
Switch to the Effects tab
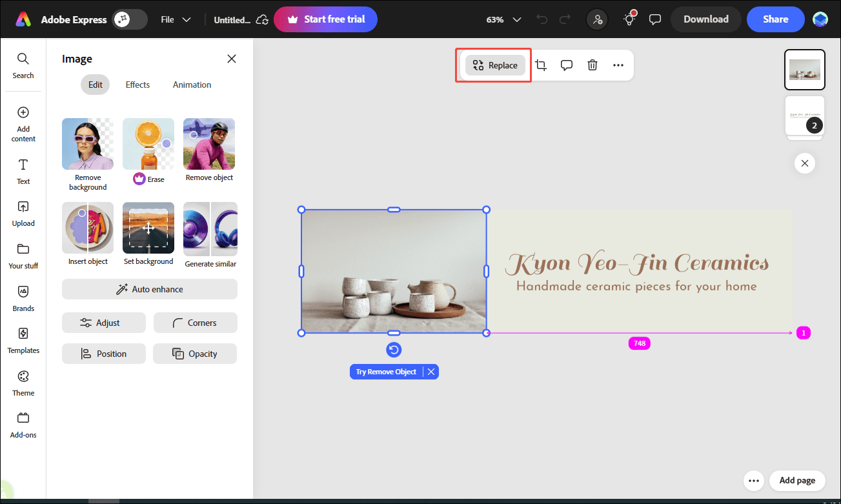[137, 84]
